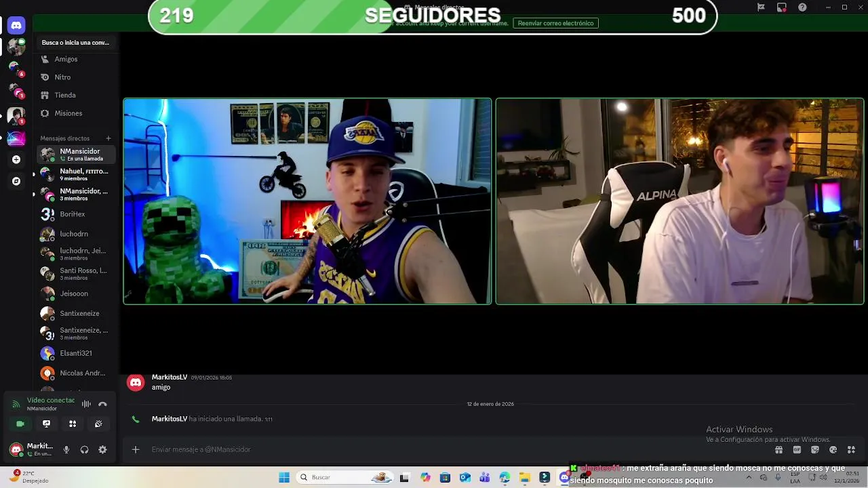868x488 pixels.
Task: Open the luchodrn, Jei... group chat
Action: (x=75, y=253)
